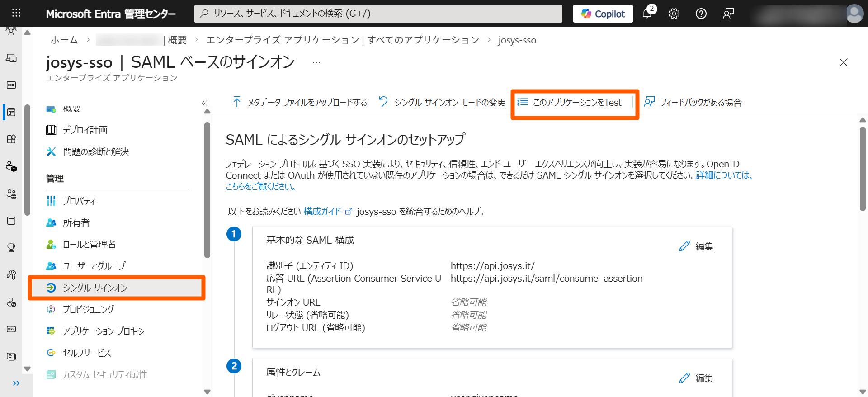868x397 pixels.
Task: Click the pencil edit icon for 基本的な SAML 構成
Action: (684, 246)
